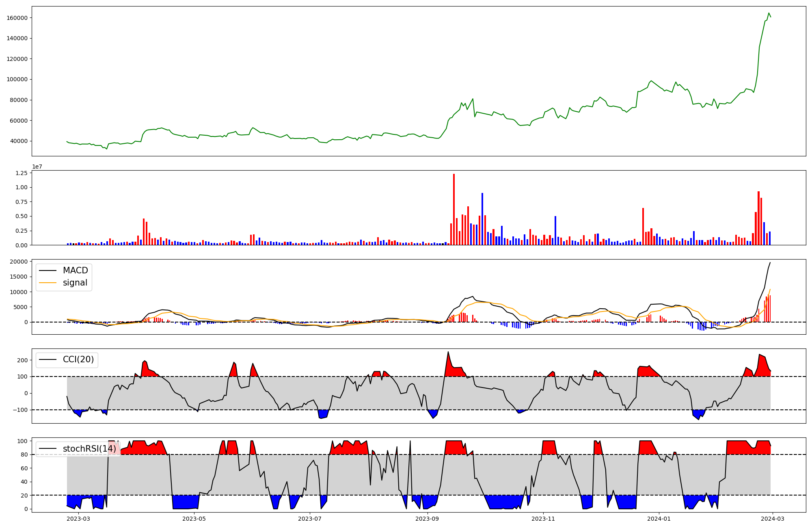This screenshot has height=528, width=812.
Task: Click the stochRSI(14) legend entry
Action: click(89, 449)
